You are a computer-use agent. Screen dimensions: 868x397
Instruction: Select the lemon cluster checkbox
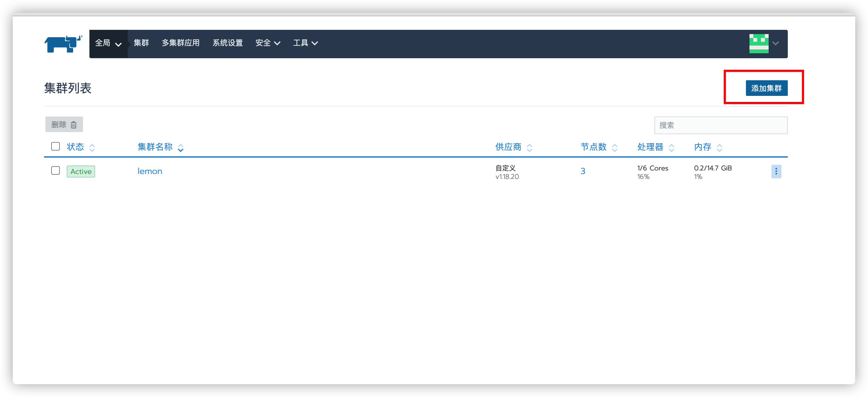pyautogui.click(x=55, y=170)
